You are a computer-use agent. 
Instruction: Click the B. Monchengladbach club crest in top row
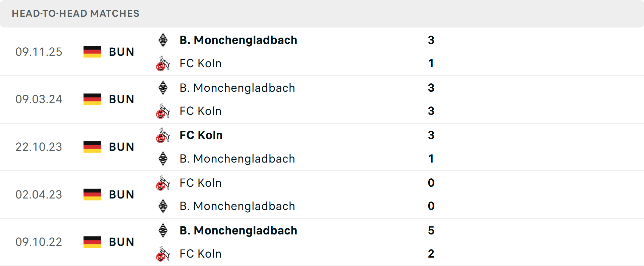[x=163, y=40]
